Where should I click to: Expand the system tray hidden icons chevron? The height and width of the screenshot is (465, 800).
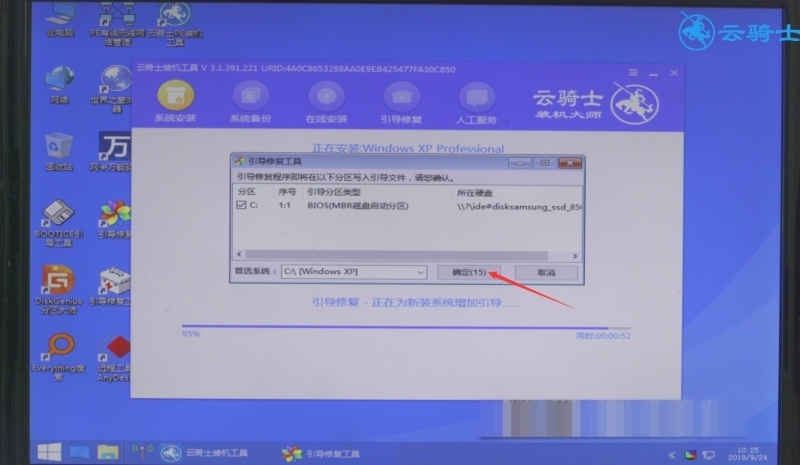coord(672,454)
